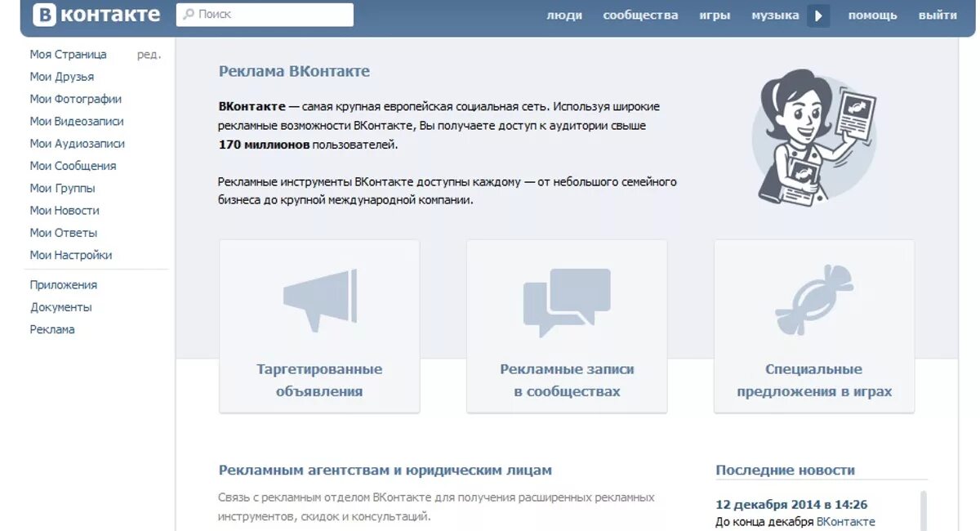Click the candy special offers icon
The height and width of the screenshot is (531, 980).
(813, 299)
